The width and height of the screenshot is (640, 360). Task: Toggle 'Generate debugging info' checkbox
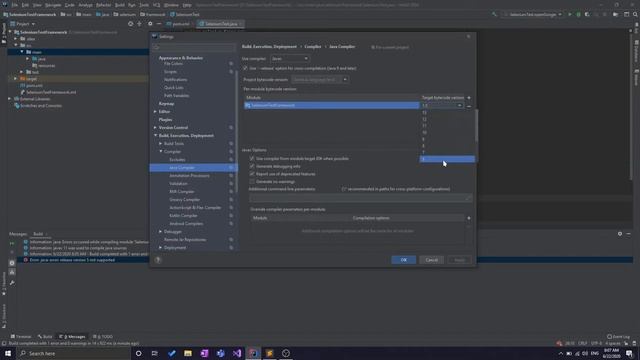[x=252, y=166]
